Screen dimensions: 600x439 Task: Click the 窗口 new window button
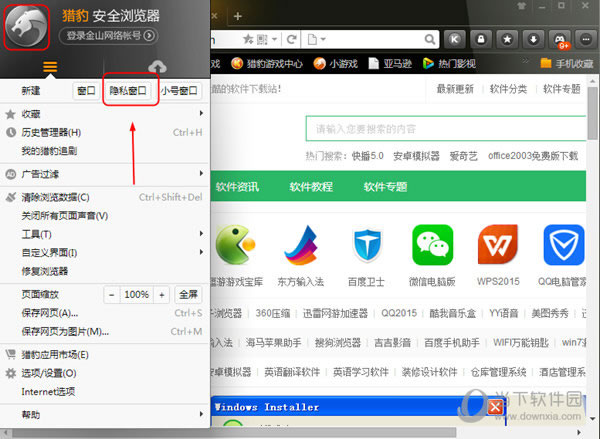[x=86, y=91]
